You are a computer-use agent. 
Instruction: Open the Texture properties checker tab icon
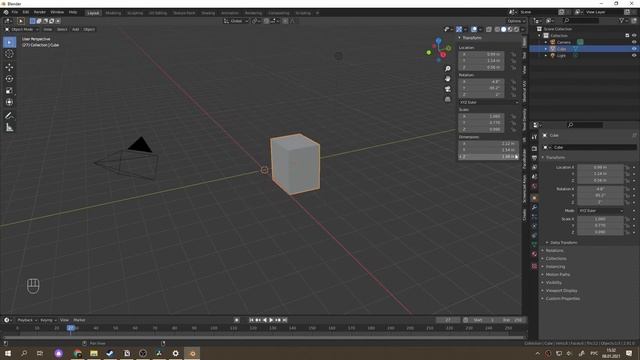(534, 266)
